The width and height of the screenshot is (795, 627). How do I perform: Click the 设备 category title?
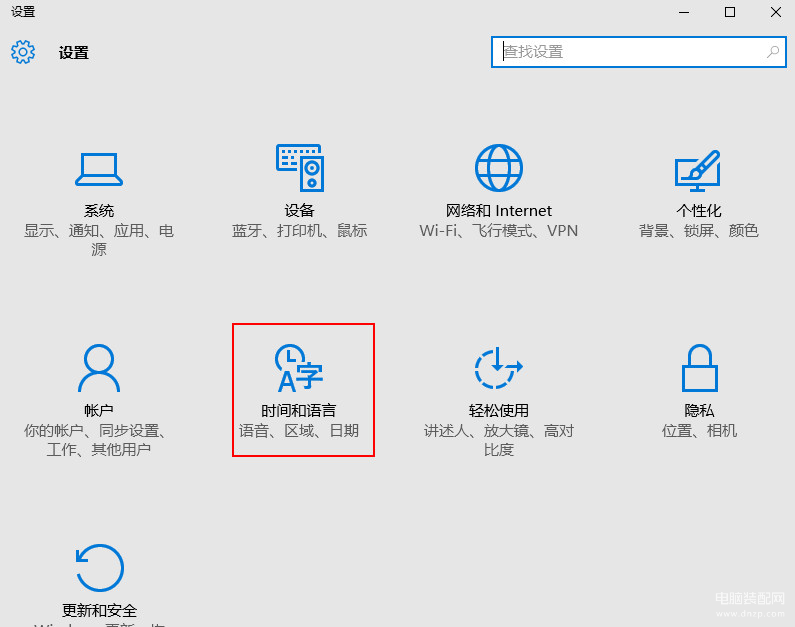(x=300, y=210)
